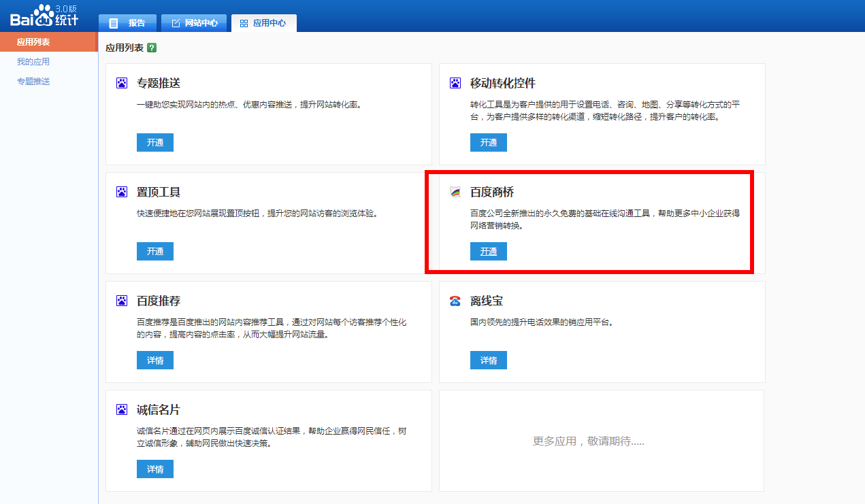Select 应用列表 in the sidebar
Viewport: 865px width, 504px height.
point(49,41)
